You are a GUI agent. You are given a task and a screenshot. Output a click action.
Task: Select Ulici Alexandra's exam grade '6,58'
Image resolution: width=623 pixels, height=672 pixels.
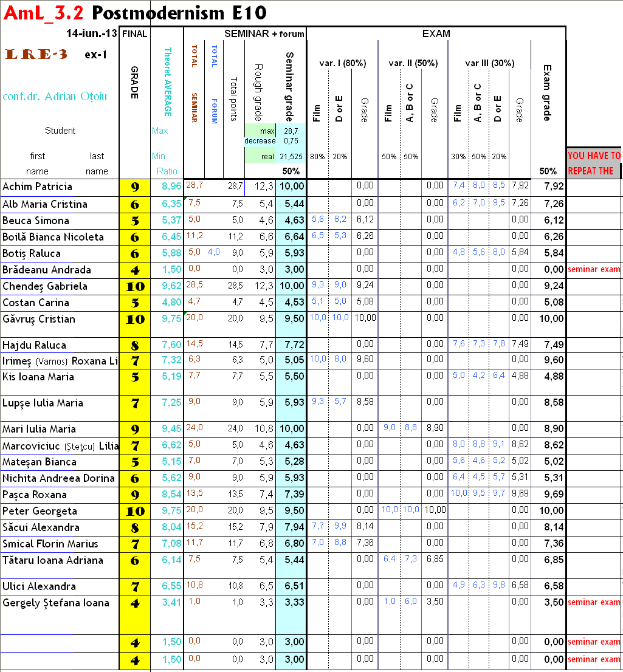[554, 586]
